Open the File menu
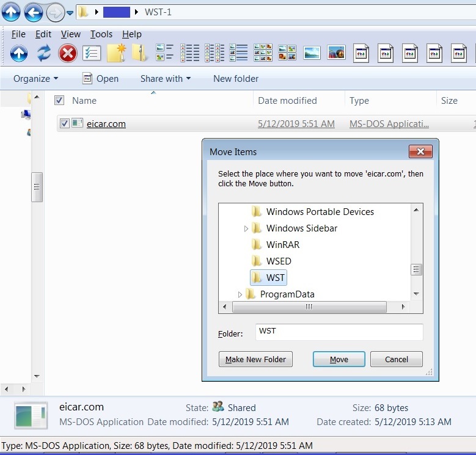 18,34
